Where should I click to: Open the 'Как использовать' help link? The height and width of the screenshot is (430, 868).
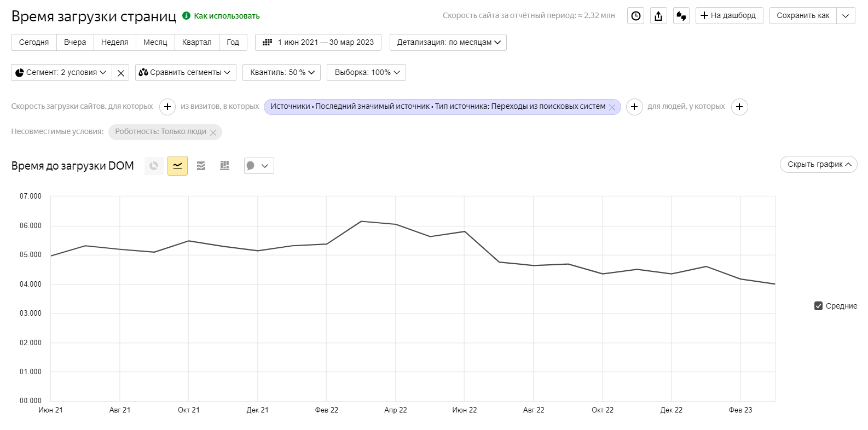point(226,16)
